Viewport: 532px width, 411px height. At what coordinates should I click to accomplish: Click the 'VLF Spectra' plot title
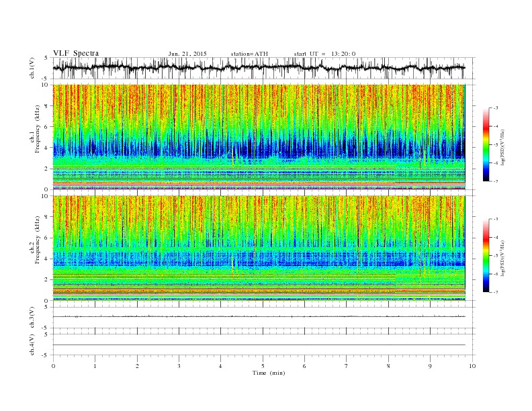point(76,53)
